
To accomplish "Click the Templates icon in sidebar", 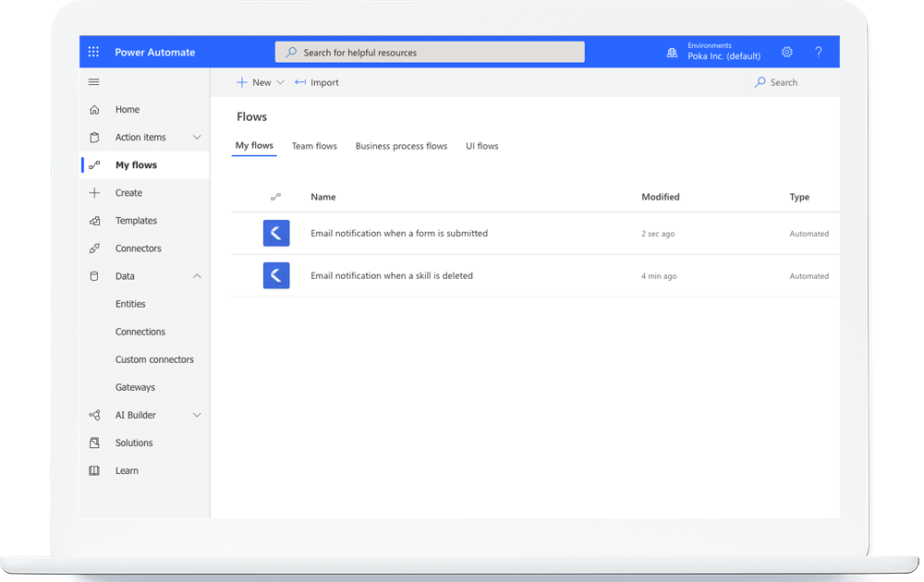I will (x=94, y=220).
